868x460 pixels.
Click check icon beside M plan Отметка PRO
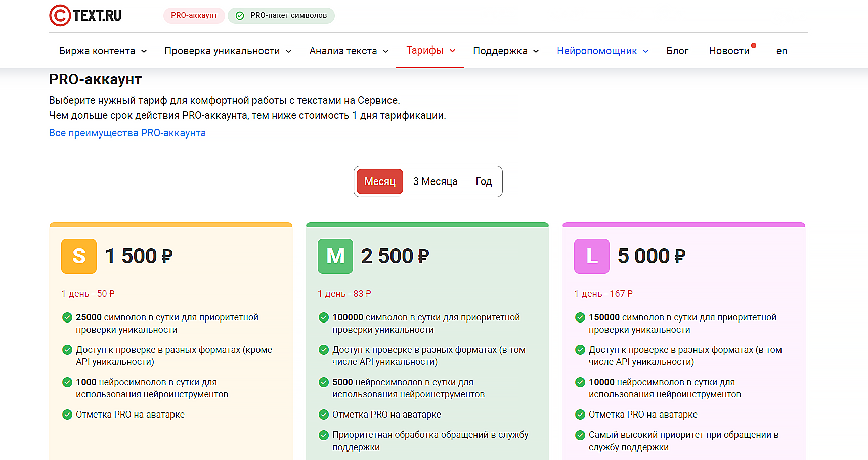point(323,415)
